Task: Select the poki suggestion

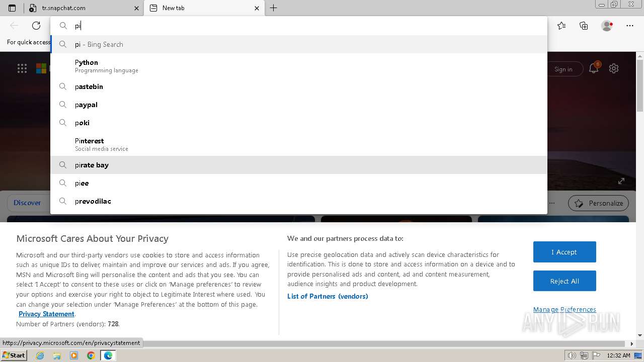Action: [x=299, y=123]
